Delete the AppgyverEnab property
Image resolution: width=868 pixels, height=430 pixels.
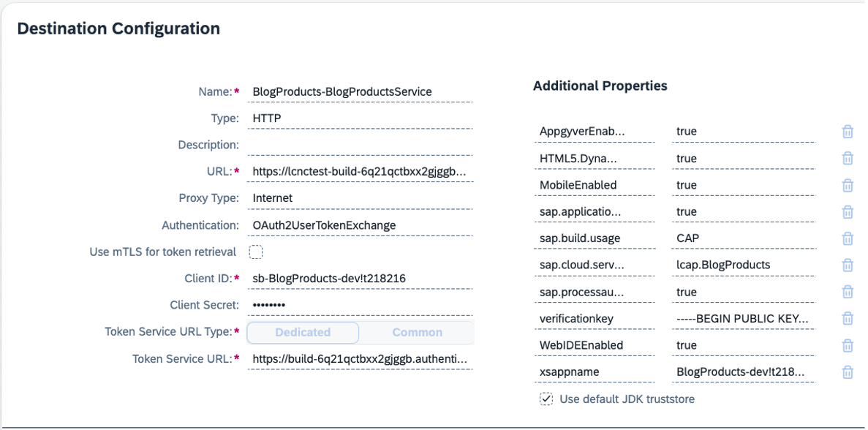pyautogui.click(x=847, y=132)
